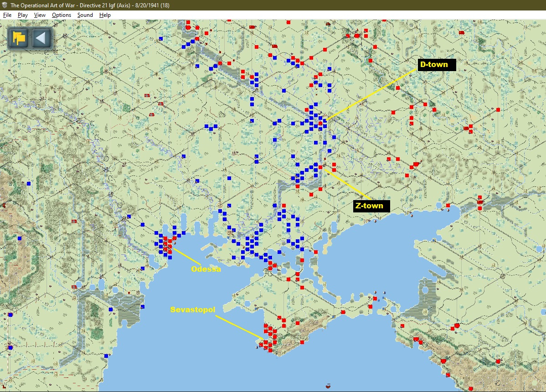
Task: Select the red unit at D-town's line end
Action: 320,123
